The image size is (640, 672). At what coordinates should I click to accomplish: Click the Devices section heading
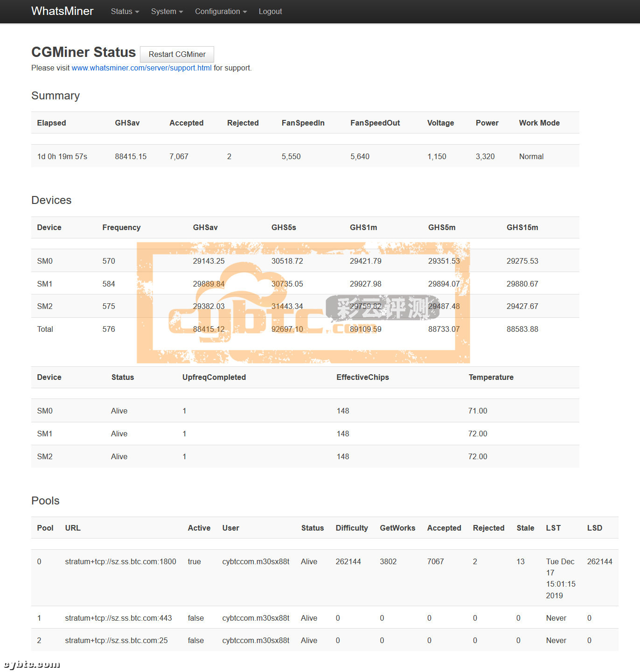(x=51, y=200)
